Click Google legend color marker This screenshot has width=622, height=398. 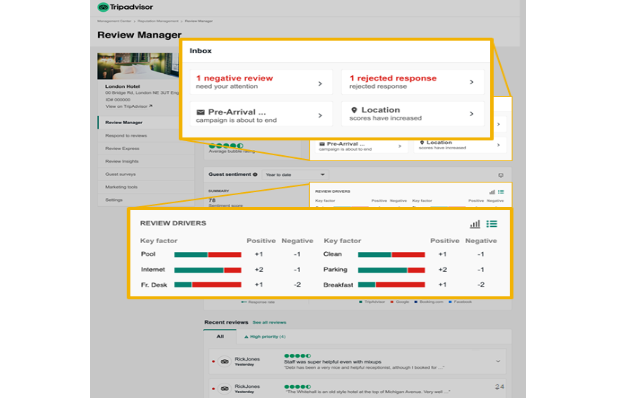392,302
